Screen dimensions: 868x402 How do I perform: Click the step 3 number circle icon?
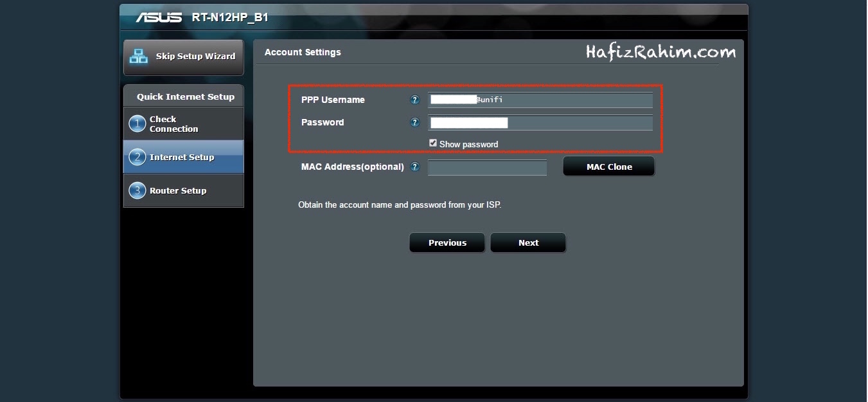coord(137,190)
